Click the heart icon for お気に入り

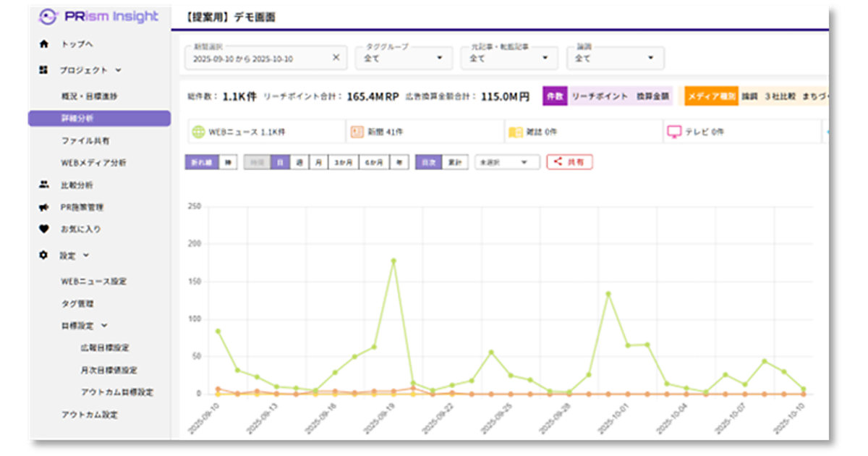coord(43,229)
